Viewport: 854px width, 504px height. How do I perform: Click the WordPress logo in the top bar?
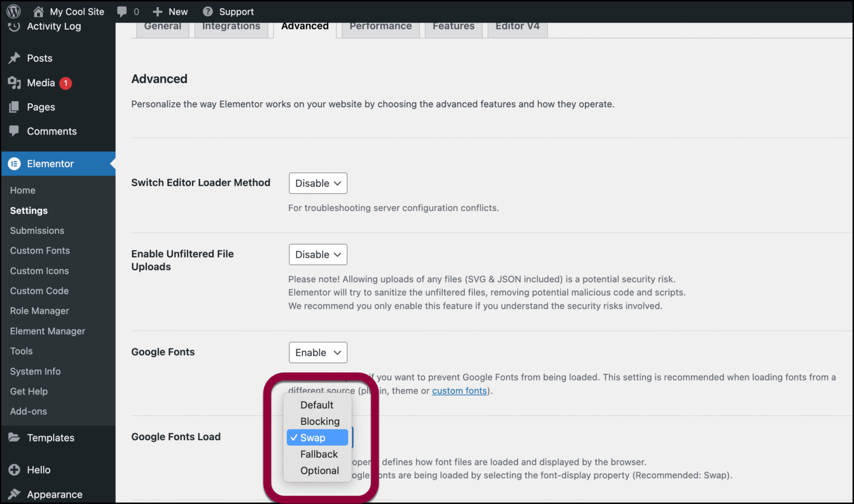pos(13,11)
